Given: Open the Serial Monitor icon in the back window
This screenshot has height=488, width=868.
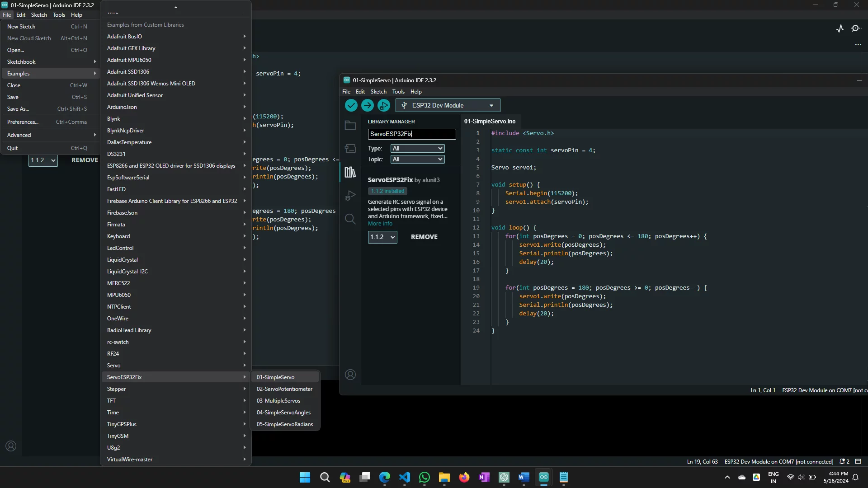Looking at the screenshot, I should [x=856, y=28].
